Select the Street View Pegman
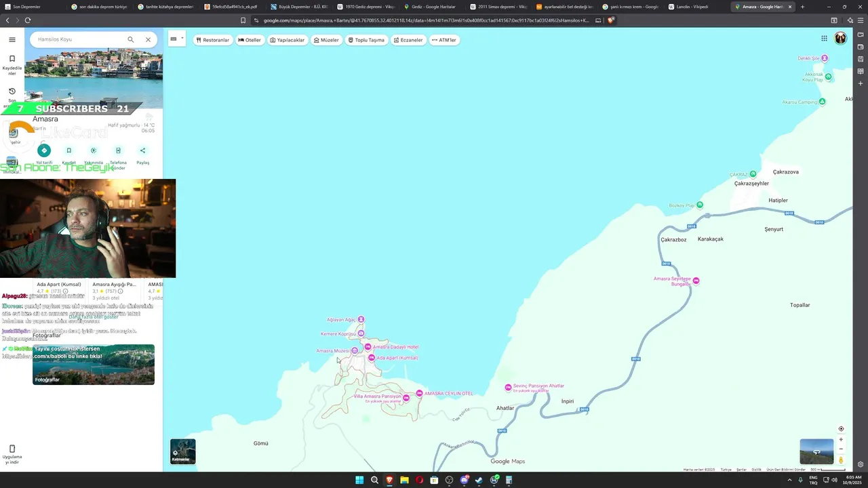This screenshot has width=868, height=488. 841,460
